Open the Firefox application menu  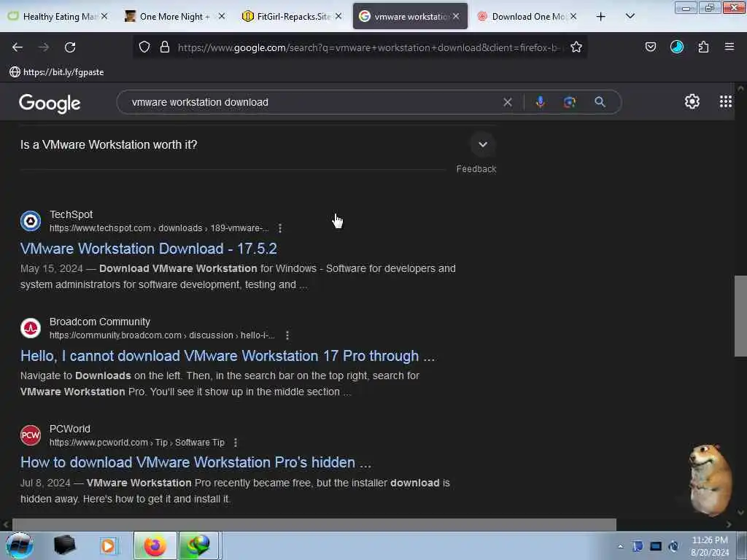click(729, 47)
